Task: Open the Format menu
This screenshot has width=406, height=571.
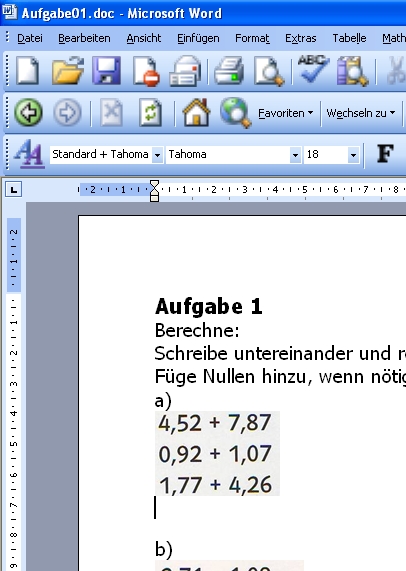Action: (252, 38)
